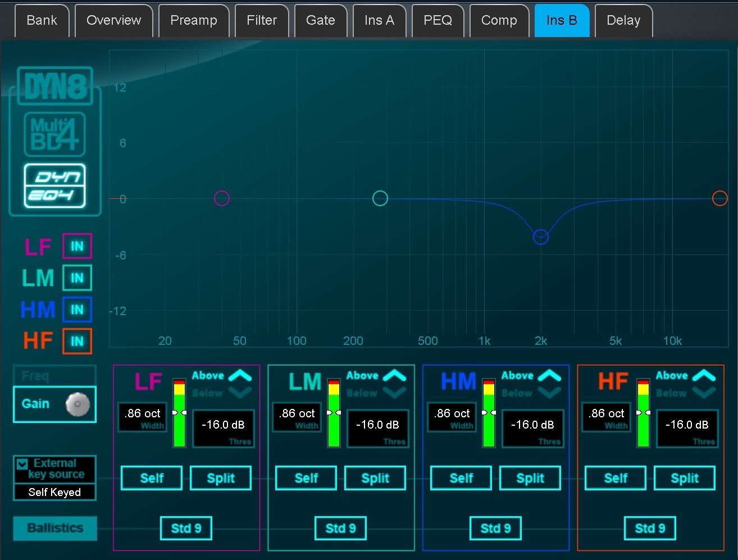Switch to the PEQ tab
Image resolution: width=738 pixels, height=560 pixels.
(438, 21)
